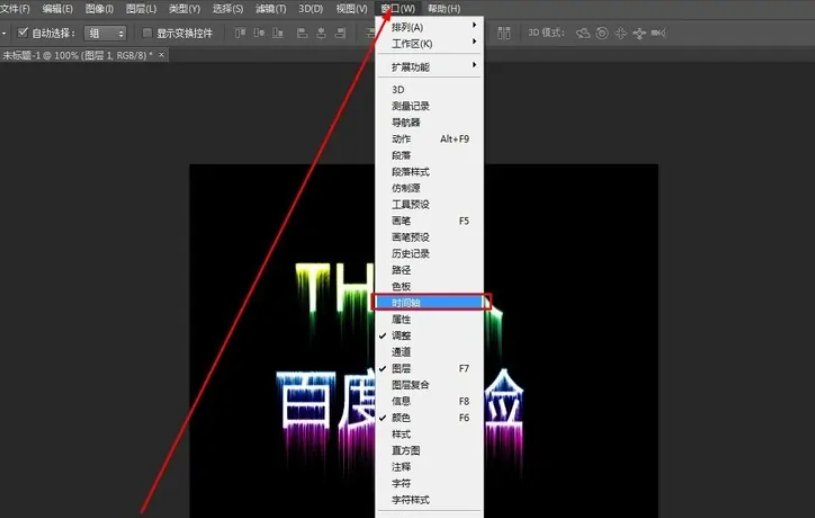Enable the 显示变换控件 checkbox
Image resolution: width=815 pixels, height=518 pixels.
tap(147, 33)
